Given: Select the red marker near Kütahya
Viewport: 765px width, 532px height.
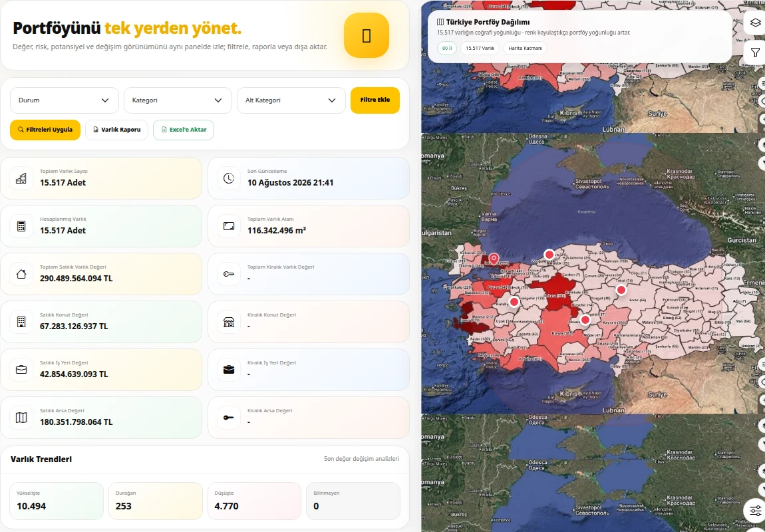Looking at the screenshot, I should coord(514,302).
